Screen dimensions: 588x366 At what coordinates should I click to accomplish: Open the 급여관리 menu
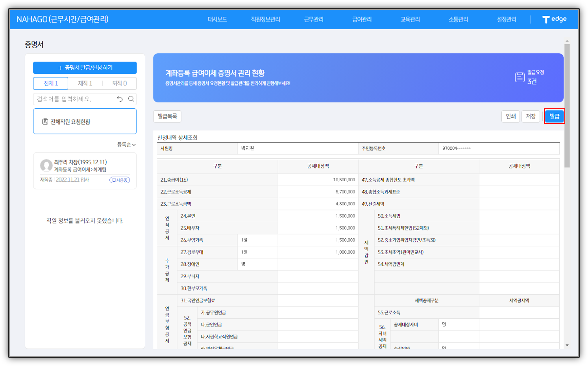coord(362,19)
